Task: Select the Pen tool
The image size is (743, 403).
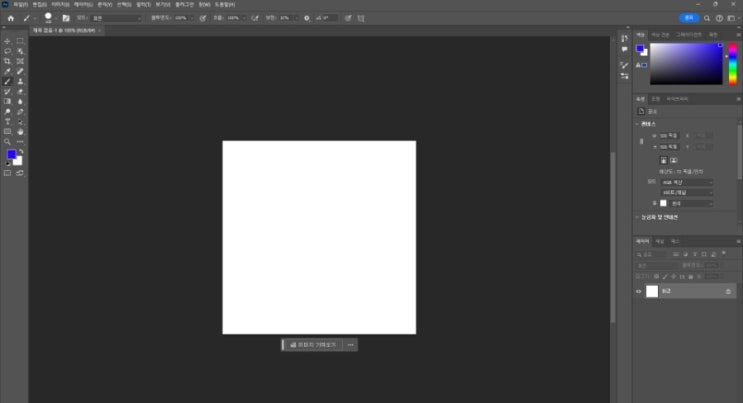Action: tap(20, 112)
